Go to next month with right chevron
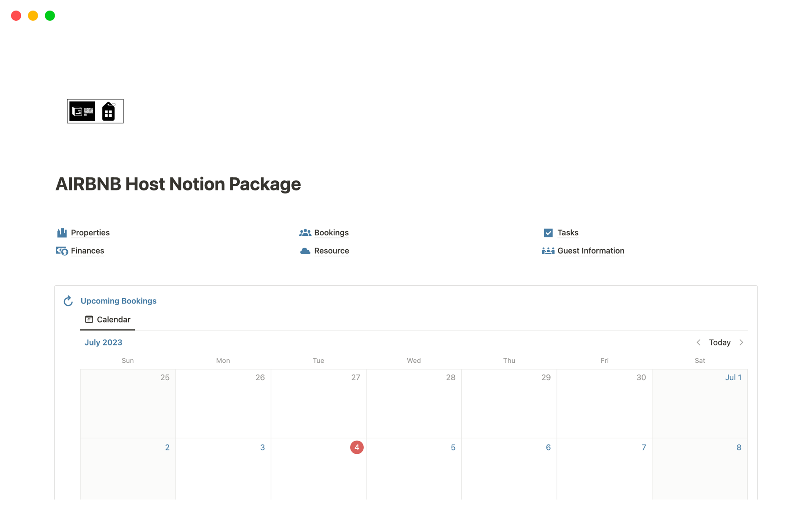The height and width of the screenshot is (508, 812). click(x=741, y=342)
